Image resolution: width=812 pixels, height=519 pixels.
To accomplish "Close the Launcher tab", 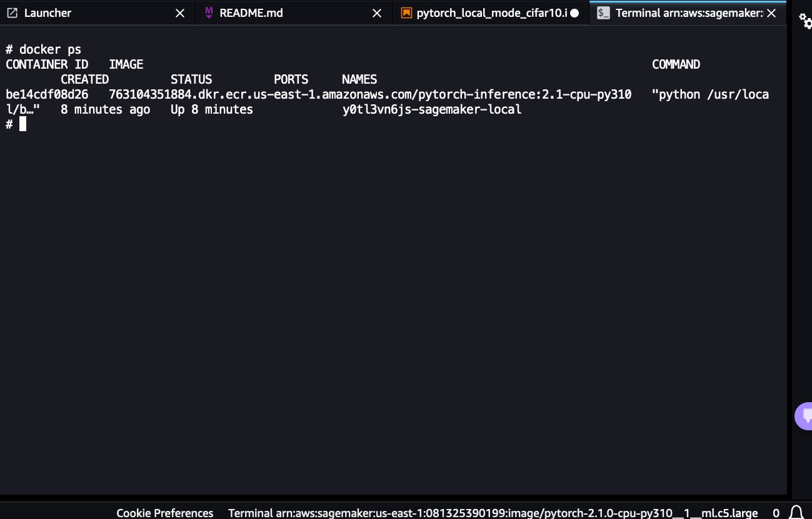I will (180, 13).
